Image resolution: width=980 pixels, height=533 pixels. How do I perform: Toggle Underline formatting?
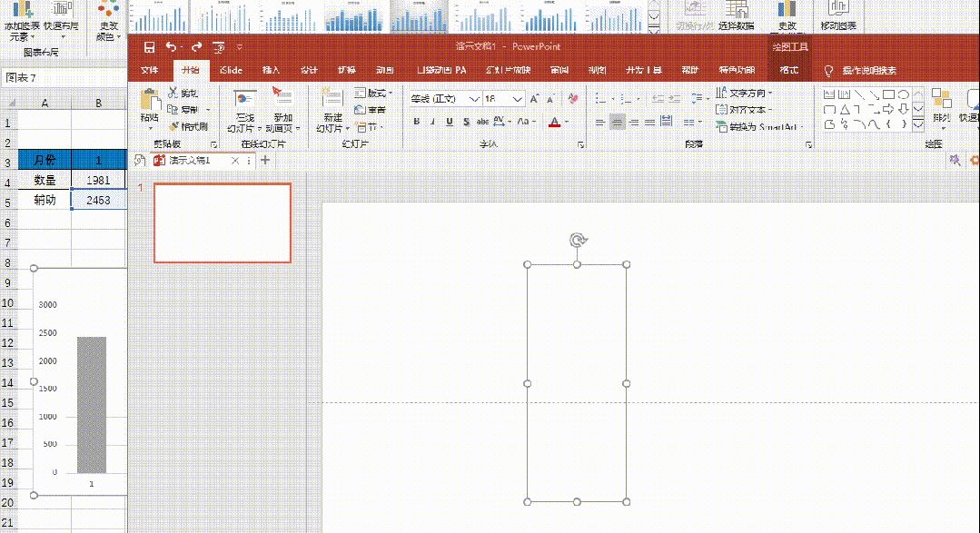tap(450, 122)
